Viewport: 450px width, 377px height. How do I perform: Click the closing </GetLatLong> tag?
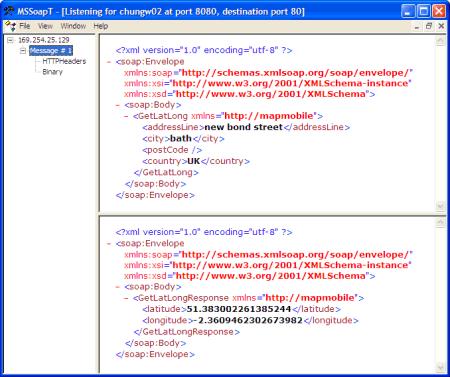(x=166, y=172)
